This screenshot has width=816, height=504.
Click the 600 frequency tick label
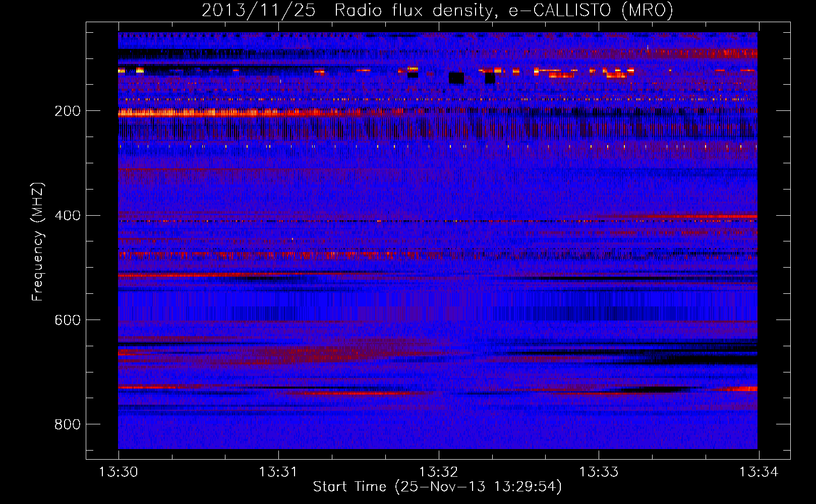tap(68, 320)
